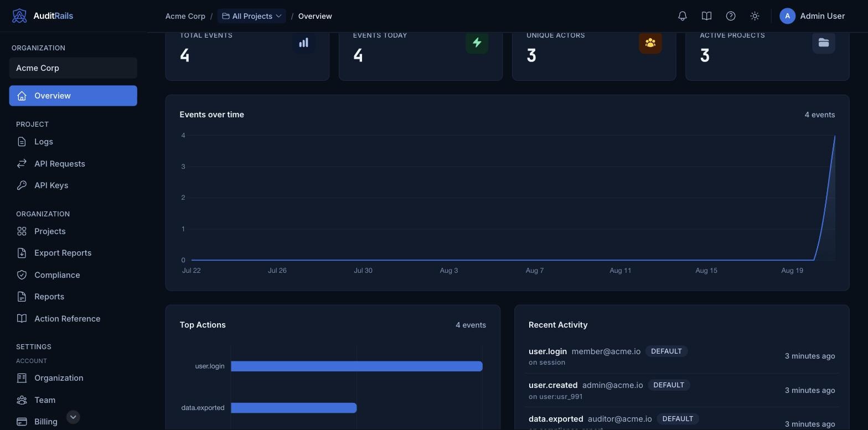This screenshot has width=868, height=430.
Task: Click the Reports file icon
Action: tap(22, 297)
